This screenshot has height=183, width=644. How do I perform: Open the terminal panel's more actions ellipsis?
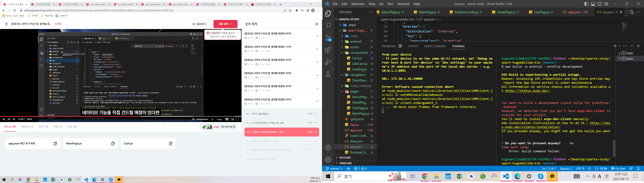point(625,46)
